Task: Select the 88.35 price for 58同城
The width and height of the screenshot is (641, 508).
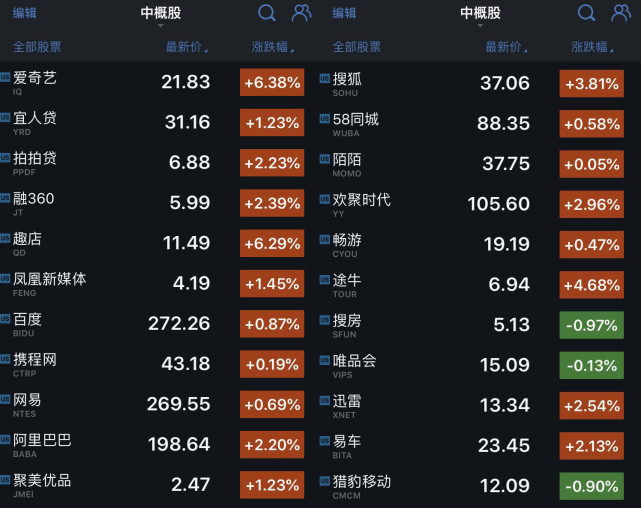Action: click(x=504, y=123)
